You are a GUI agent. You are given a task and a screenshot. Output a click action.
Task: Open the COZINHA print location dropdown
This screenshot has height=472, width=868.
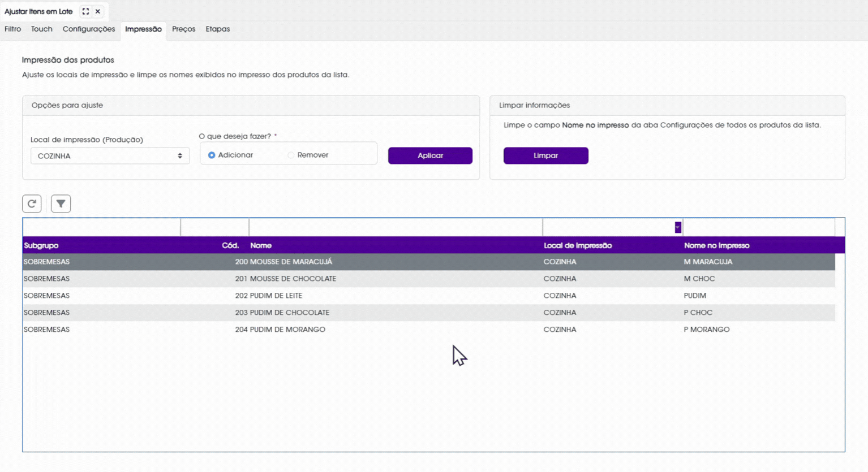pos(110,156)
